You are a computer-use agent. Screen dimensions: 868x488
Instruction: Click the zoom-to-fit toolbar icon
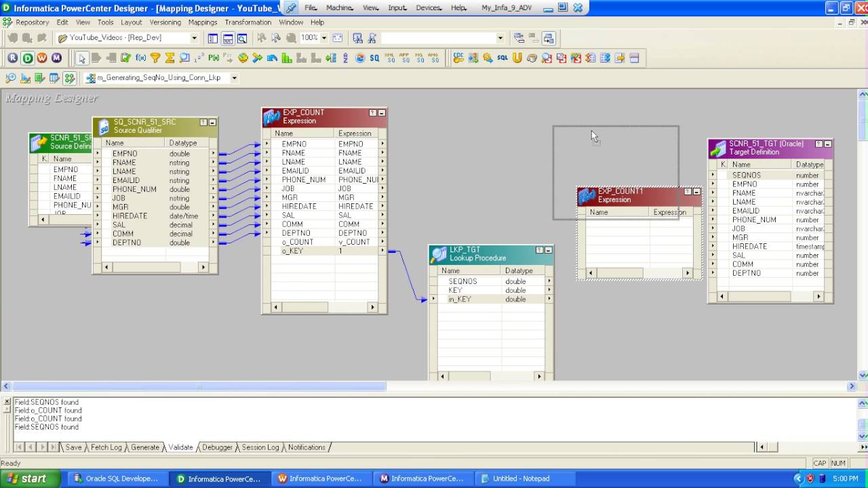(337, 38)
